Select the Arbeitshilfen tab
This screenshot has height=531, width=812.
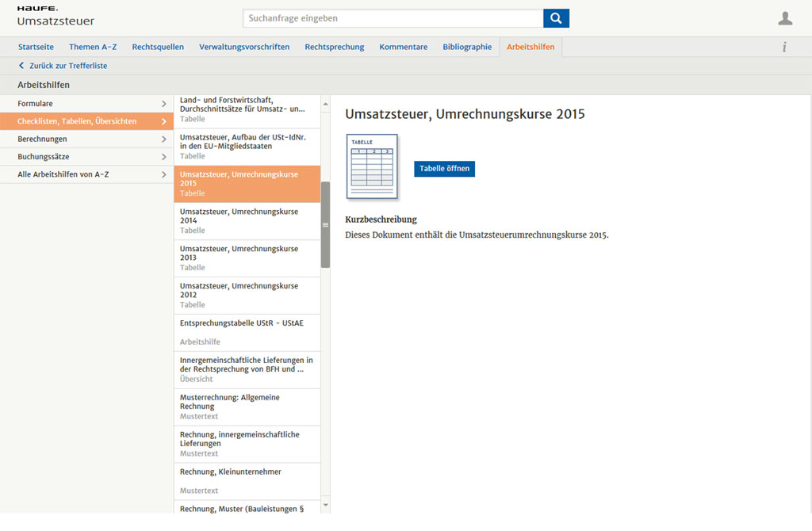(x=530, y=47)
